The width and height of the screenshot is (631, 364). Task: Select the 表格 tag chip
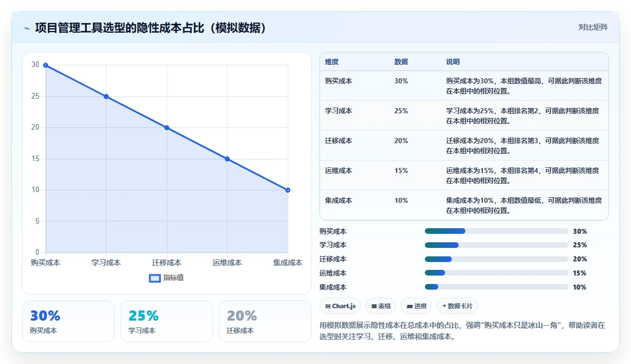[381, 306]
